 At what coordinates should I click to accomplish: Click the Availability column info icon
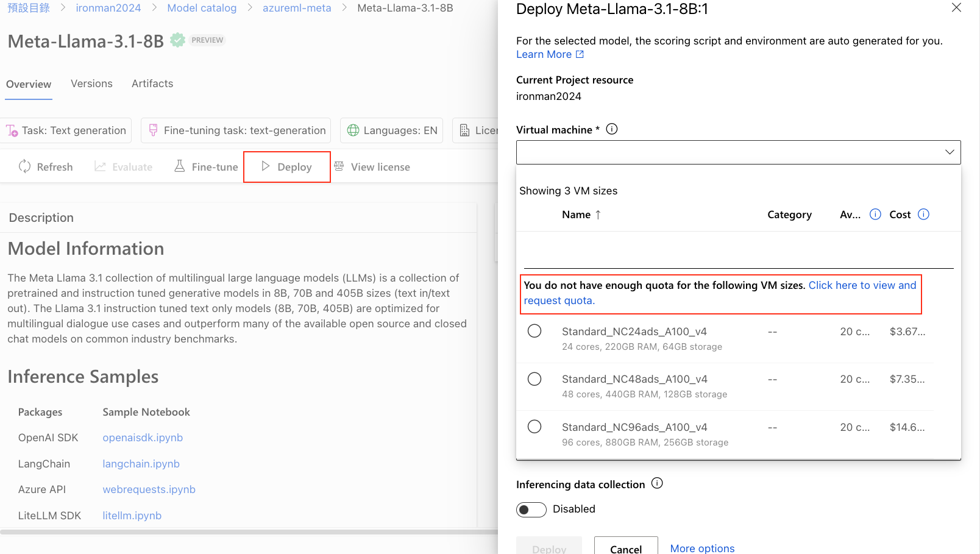(x=875, y=215)
